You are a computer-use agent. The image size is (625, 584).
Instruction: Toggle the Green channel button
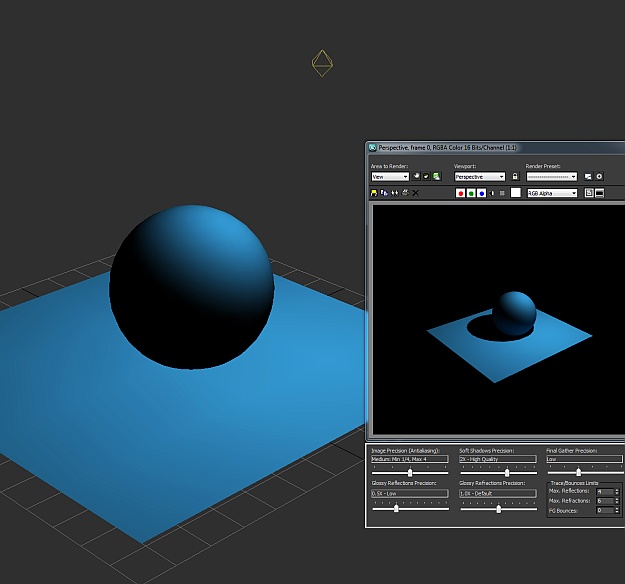471,193
